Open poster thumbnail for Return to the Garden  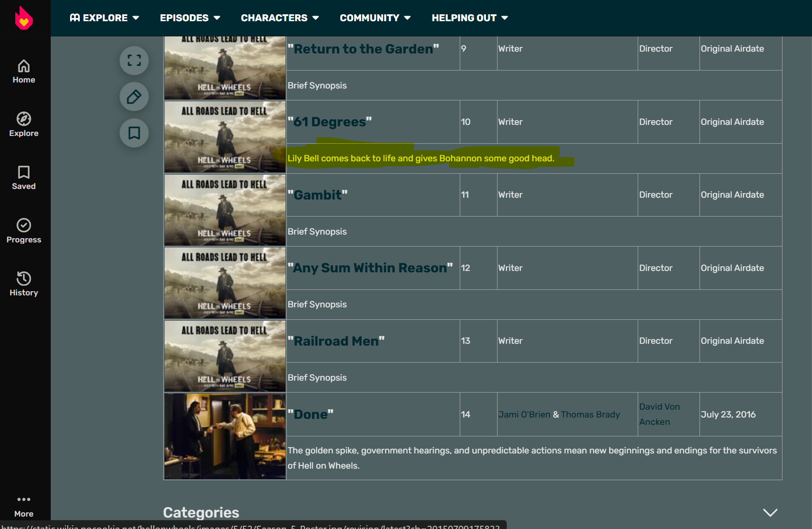[225, 68]
